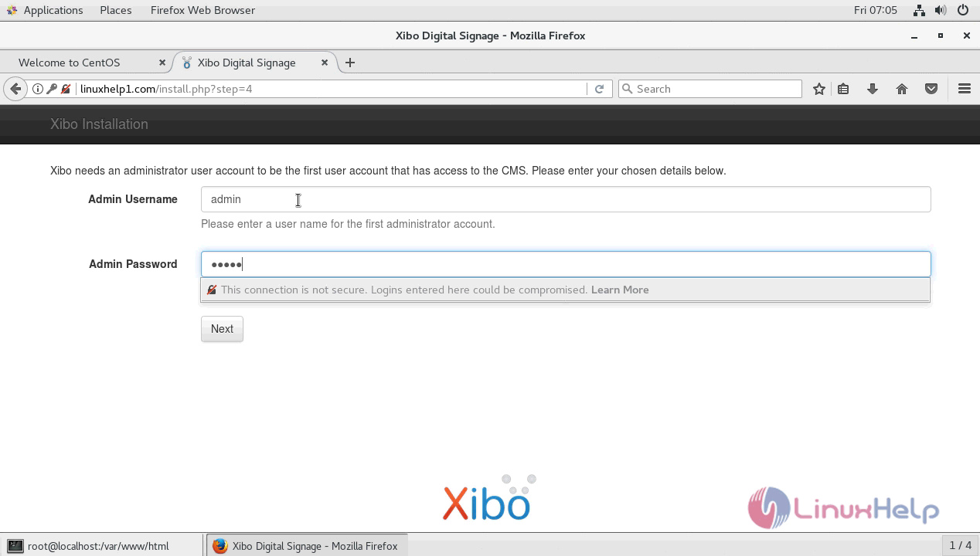This screenshot has width=980, height=556.
Task: Reload the current page
Action: click(599, 89)
